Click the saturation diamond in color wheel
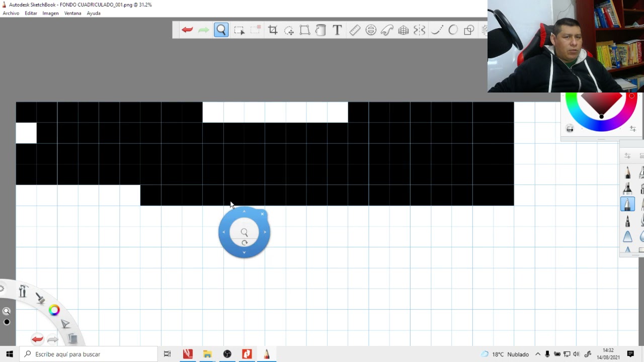This screenshot has height=362, width=644. tap(601, 105)
